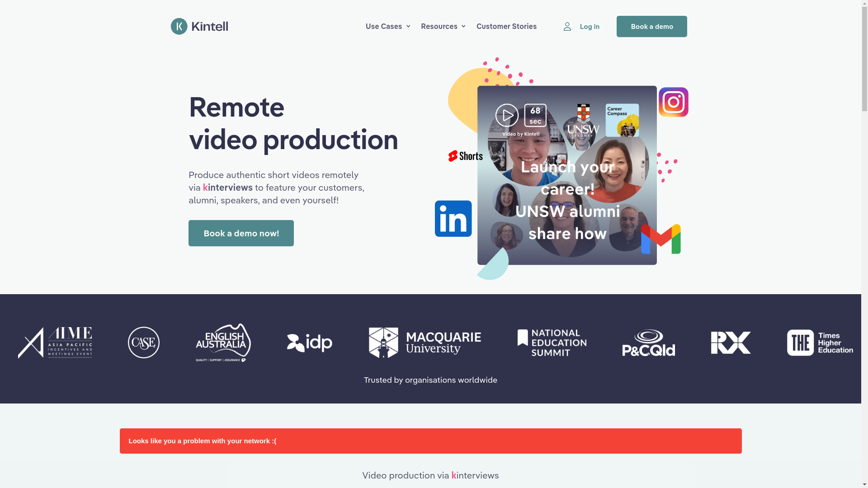Click the Times Higher Education logo

819,343
